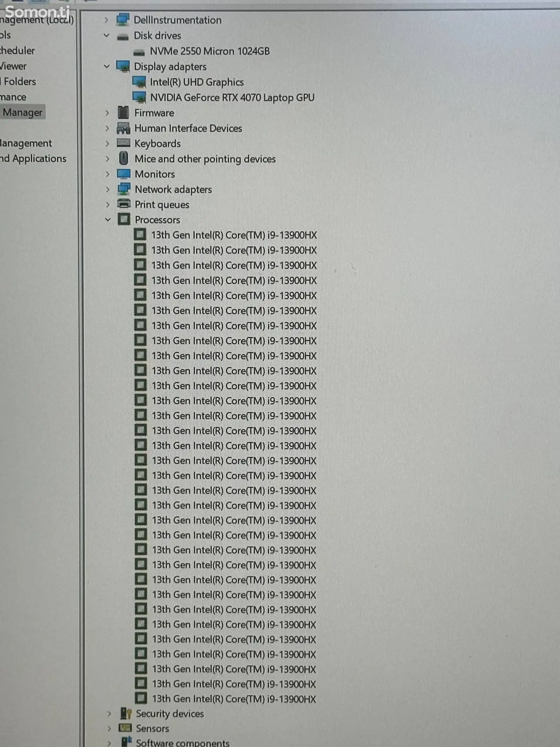Image resolution: width=560 pixels, height=747 pixels.
Task: Select the 'Viewer' item in left pane
Action: tap(13, 66)
